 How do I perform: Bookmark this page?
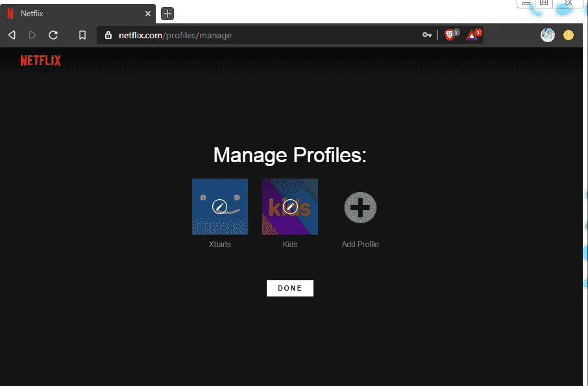point(82,35)
